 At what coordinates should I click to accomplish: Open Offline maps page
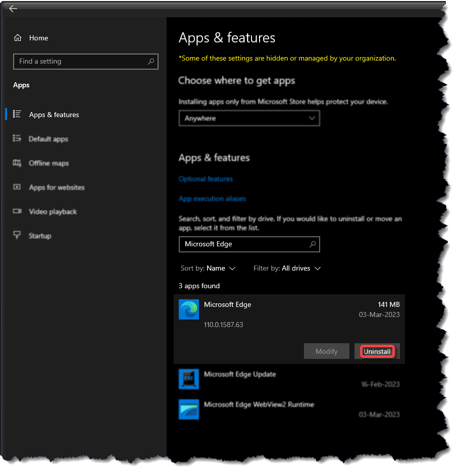tap(48, 164)
